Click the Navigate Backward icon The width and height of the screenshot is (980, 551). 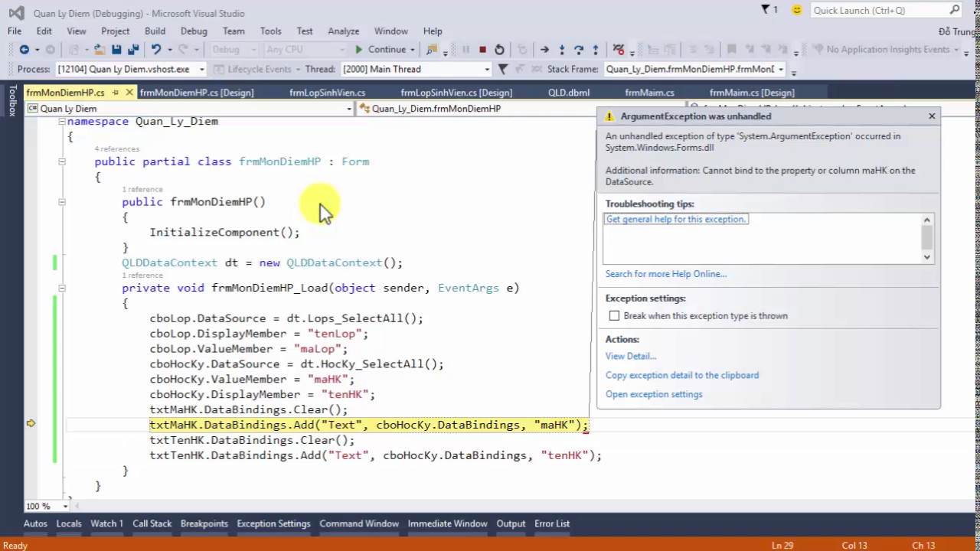click(24, 50)
